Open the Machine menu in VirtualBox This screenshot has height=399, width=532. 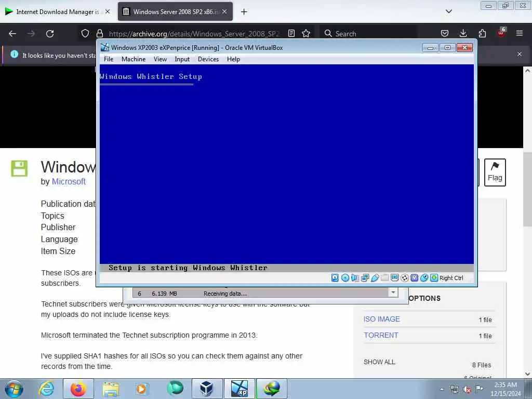(x=134, y=59)
